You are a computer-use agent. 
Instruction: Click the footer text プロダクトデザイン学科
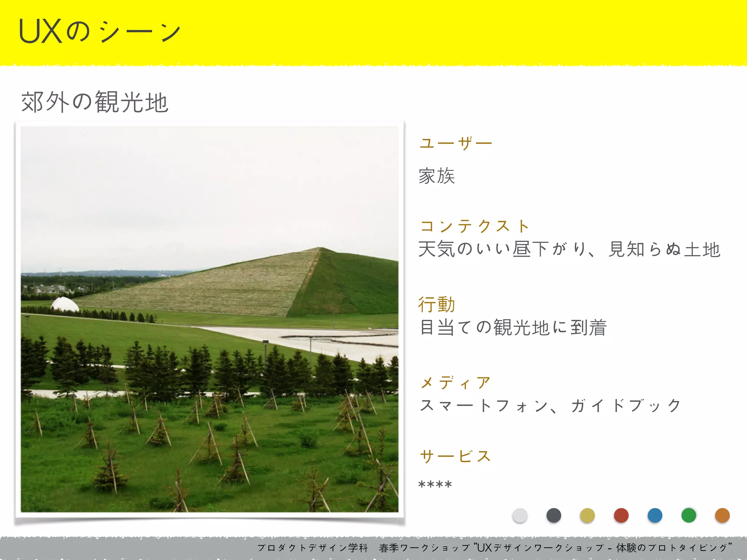[313, 548]
